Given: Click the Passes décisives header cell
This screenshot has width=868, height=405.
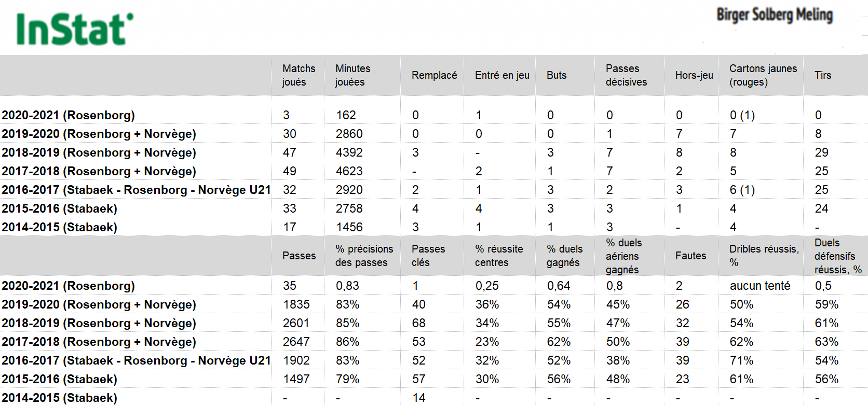Looking at the screenshot, I should (626, 75).
